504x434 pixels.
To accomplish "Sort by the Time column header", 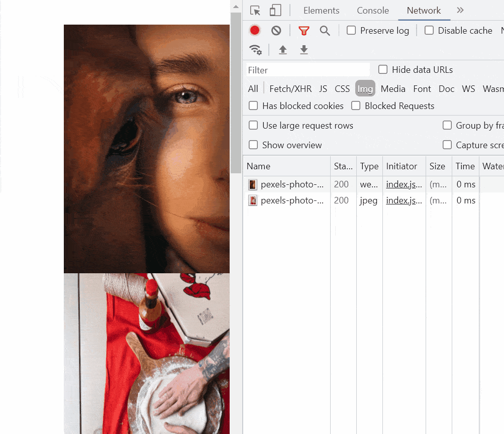I will click(465, 166).
